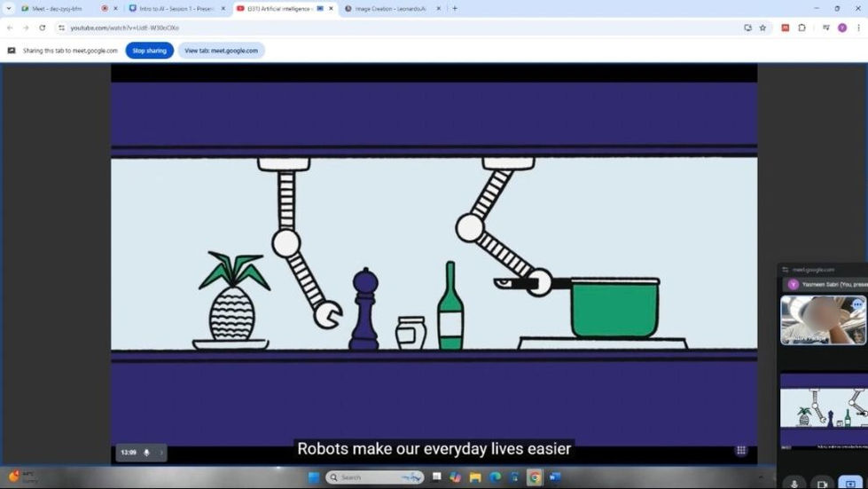Open the tab search dropdown arrow
This screenshot has width=868, height=489.
[8, 9]
